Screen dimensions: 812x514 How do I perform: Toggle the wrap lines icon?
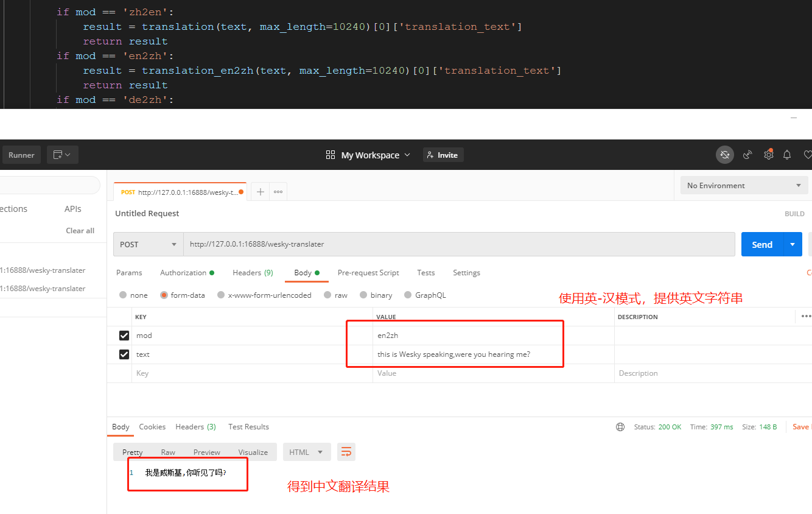click(x=346, y=452)
